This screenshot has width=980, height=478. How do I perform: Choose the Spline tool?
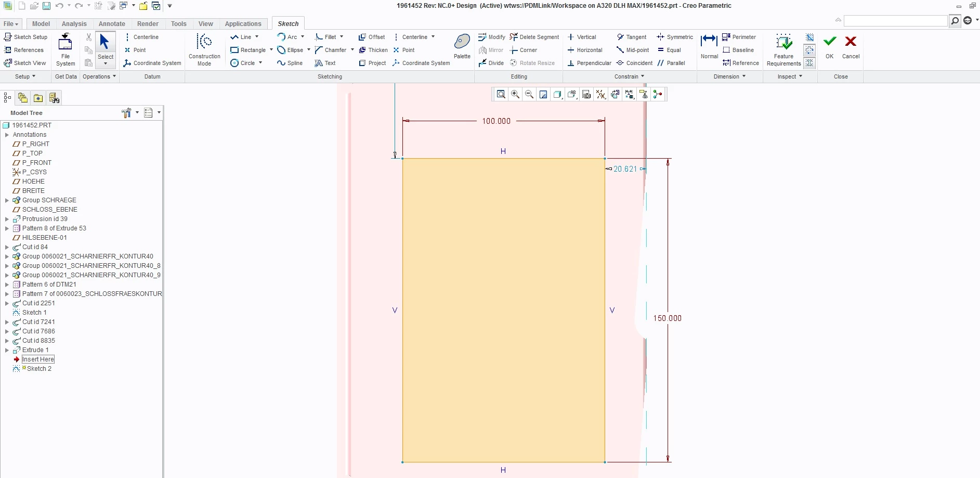[290, 63]
